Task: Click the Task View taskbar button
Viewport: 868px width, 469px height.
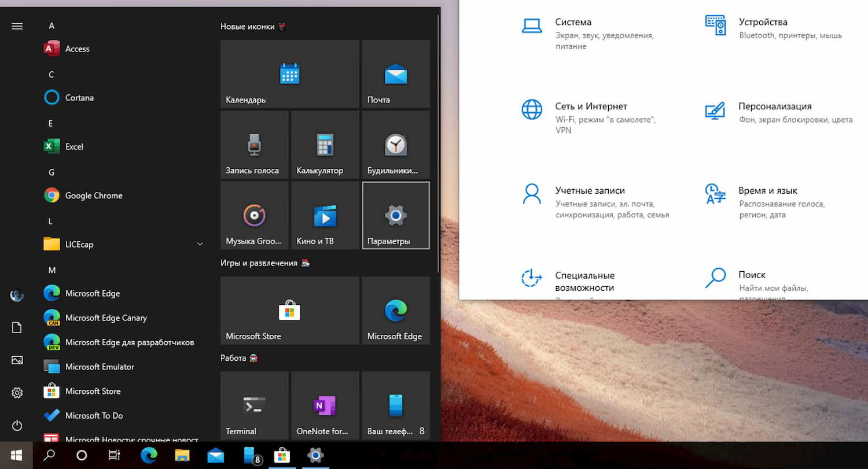Action: tap(115, 455)
